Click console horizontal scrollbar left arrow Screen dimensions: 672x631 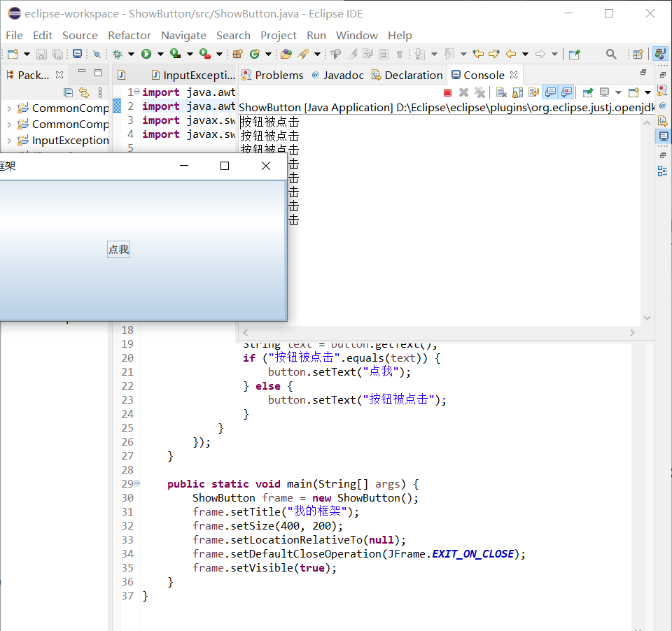[246, 332]
